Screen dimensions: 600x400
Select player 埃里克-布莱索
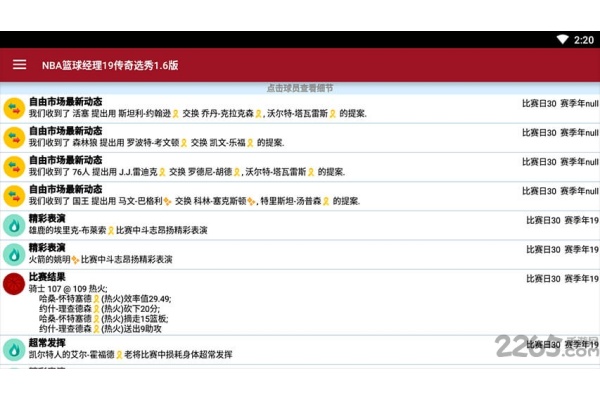(76, 230)
